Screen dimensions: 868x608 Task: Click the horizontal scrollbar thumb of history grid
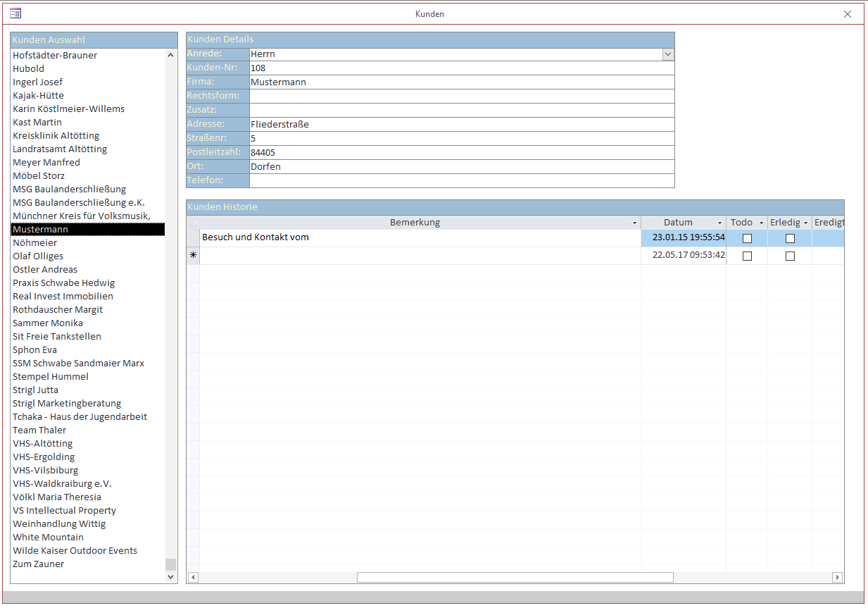click(x=515, y=578)
